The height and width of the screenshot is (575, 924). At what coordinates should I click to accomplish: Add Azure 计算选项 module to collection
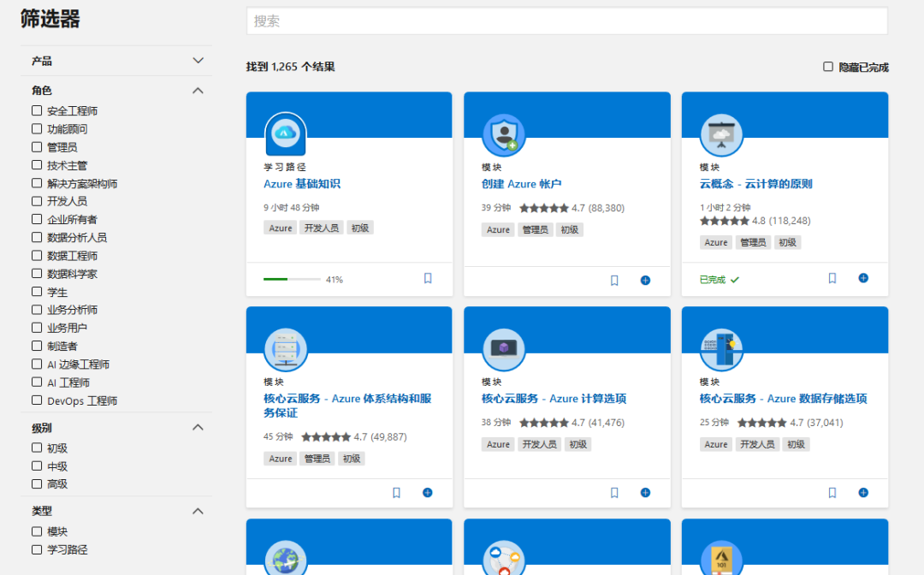(645, 493)
